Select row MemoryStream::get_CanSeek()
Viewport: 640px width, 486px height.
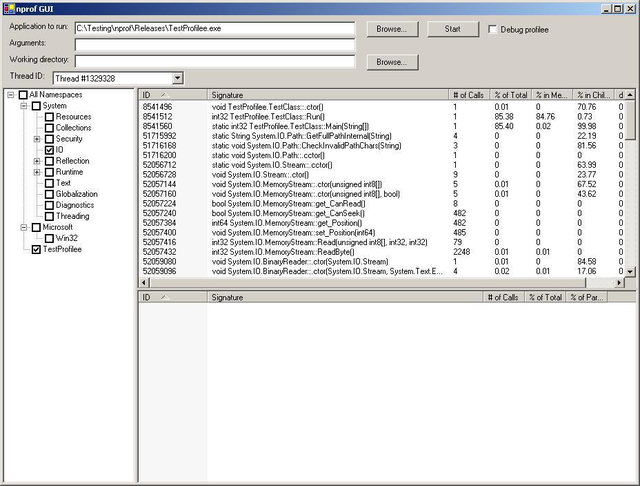(x=382, y=213)
